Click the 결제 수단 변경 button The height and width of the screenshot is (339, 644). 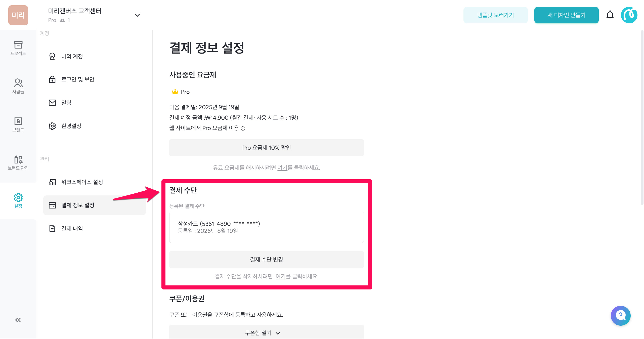(x=266, y=259)
